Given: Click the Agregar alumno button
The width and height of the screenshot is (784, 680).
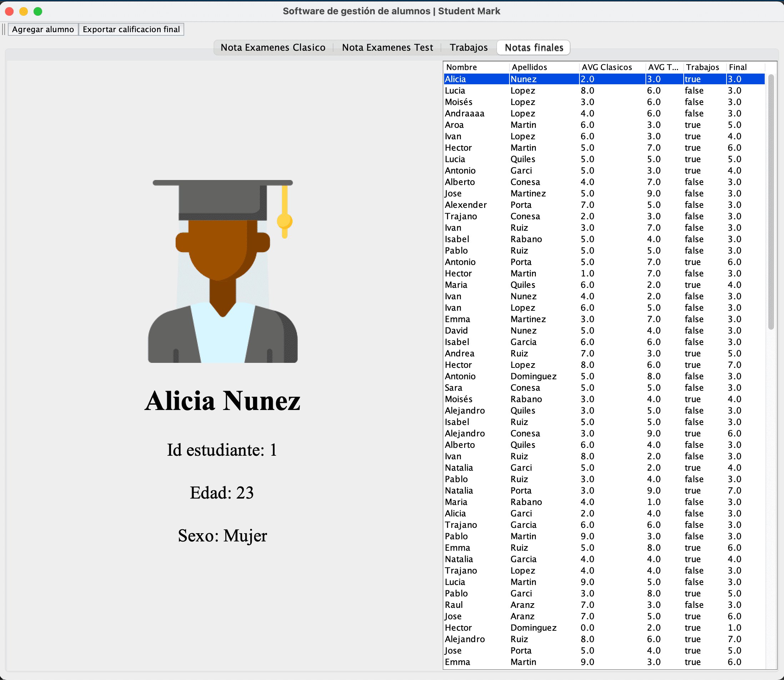Looking at the screenshot, I should pos(43,29).
